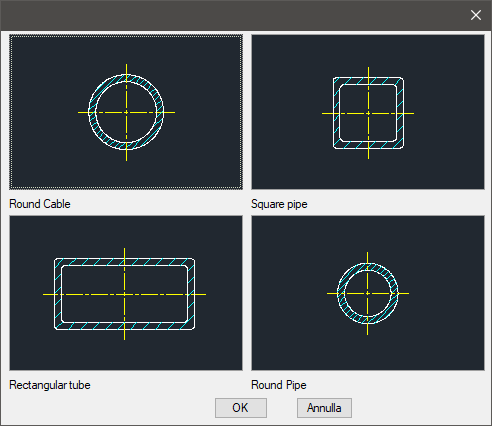Pick the Round Pipe profile preview
The height and width of the screenshot is (426, 492).
point(368,293)
